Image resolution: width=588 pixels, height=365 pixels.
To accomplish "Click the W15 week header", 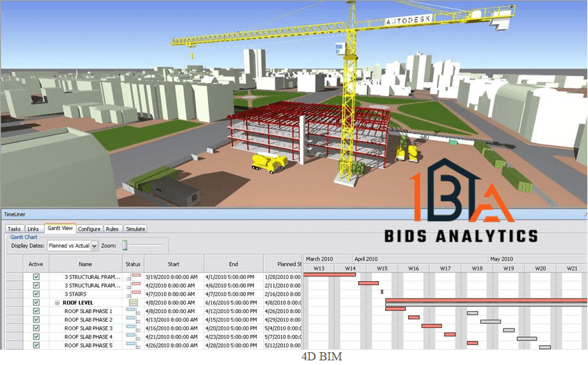I will 382,268.
